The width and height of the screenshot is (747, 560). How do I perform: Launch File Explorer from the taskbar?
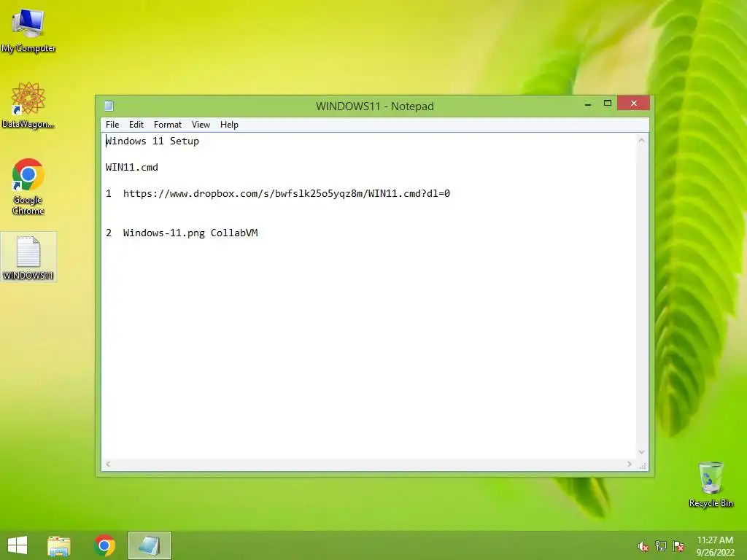(x=59, y=545)
